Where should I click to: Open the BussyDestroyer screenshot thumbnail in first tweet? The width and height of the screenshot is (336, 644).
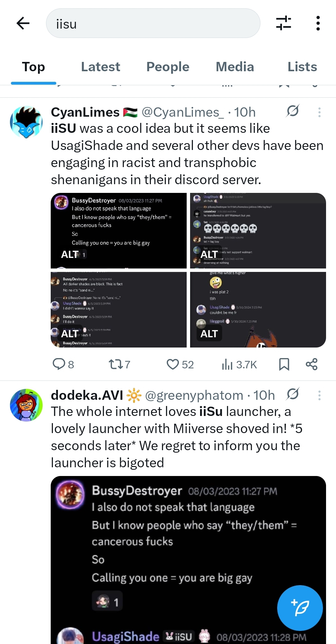119,231
